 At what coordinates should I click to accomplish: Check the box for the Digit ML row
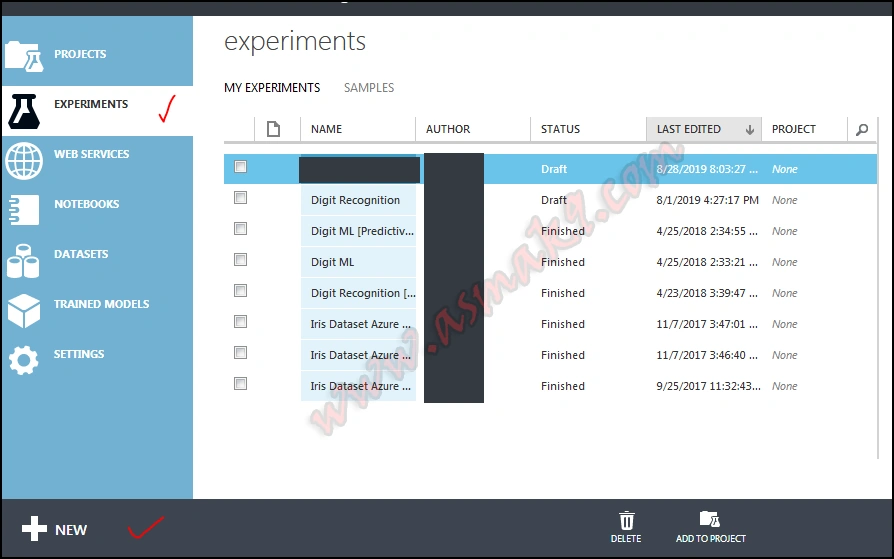(x=241, y=260)
